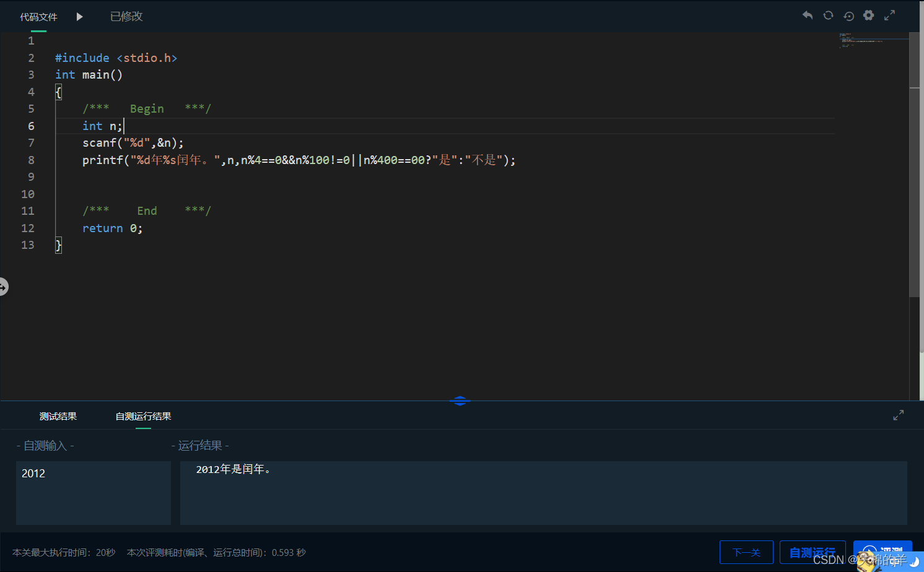Click the printf leap-year statement line

[x=299, y=160]
